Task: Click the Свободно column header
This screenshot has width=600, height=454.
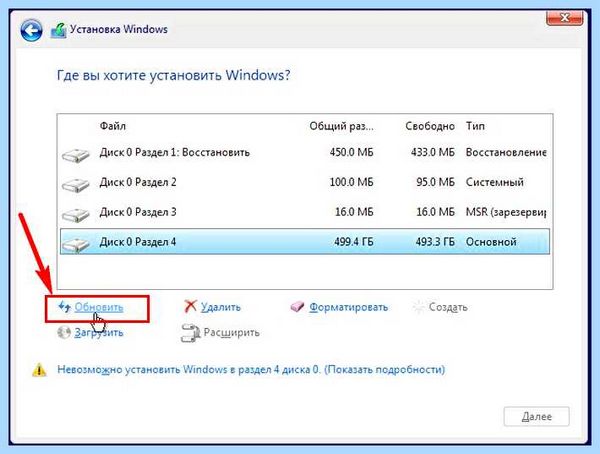Action: [x=430, y=126]
